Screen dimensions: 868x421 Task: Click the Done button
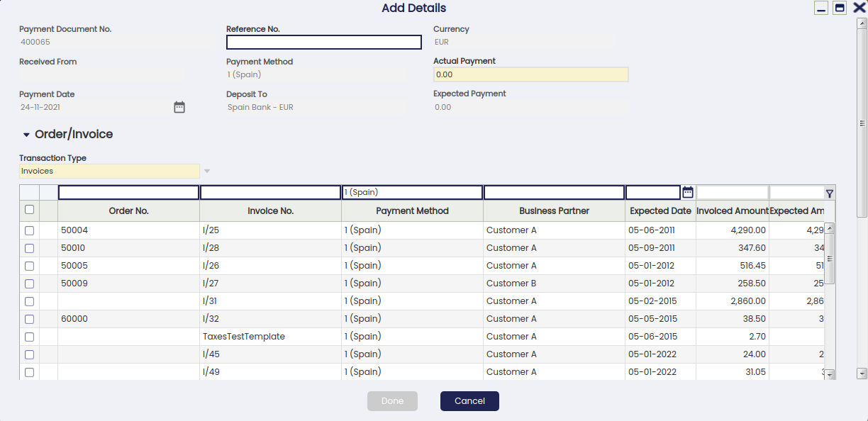click(392, 401)
